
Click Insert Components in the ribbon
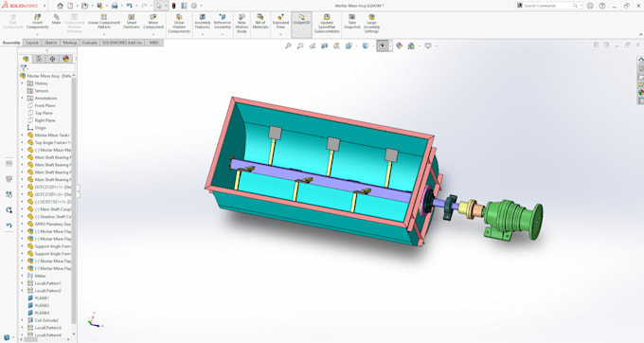coord(37,22)
